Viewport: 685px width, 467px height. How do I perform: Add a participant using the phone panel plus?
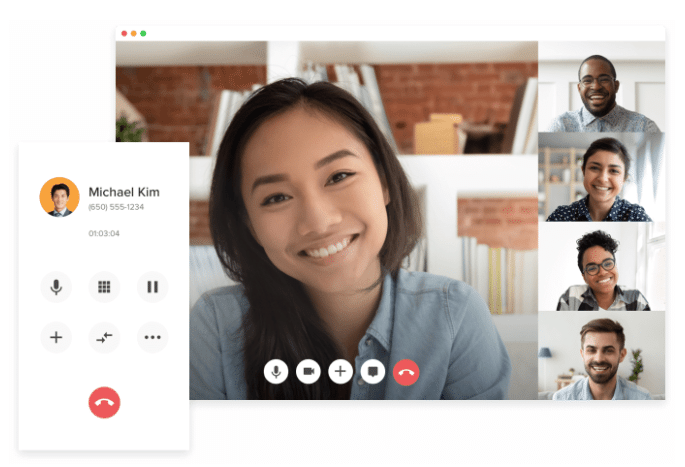56,338
